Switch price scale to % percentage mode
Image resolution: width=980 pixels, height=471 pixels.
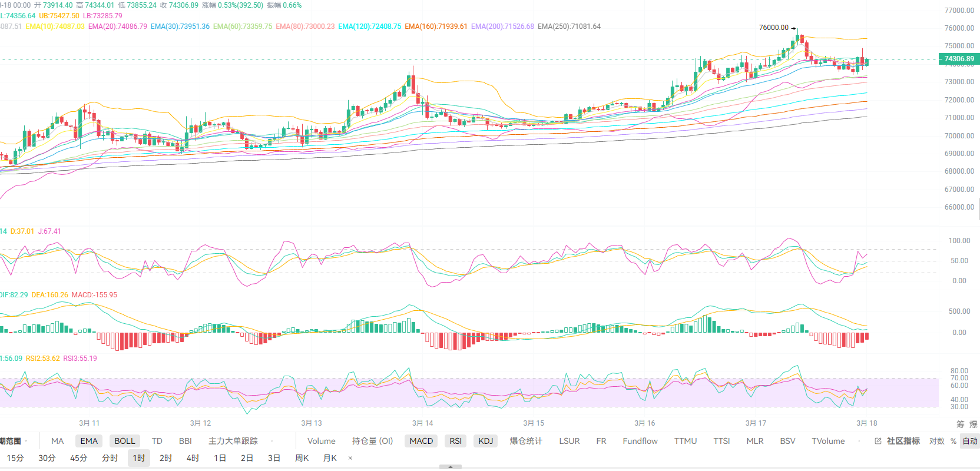953,441
